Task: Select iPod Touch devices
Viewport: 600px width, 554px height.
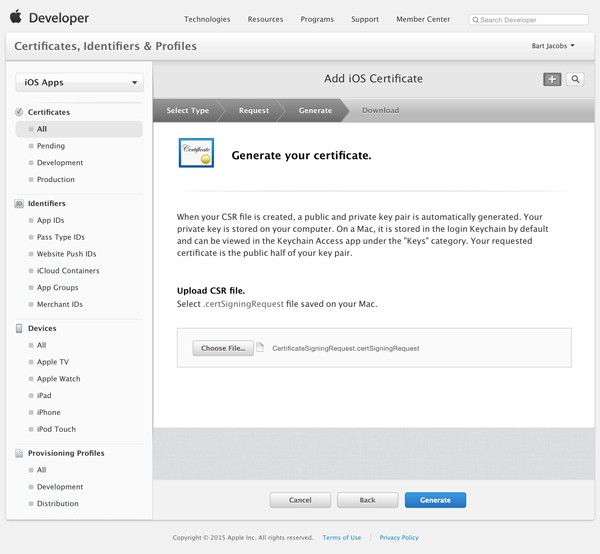Action: pos(56,429)
